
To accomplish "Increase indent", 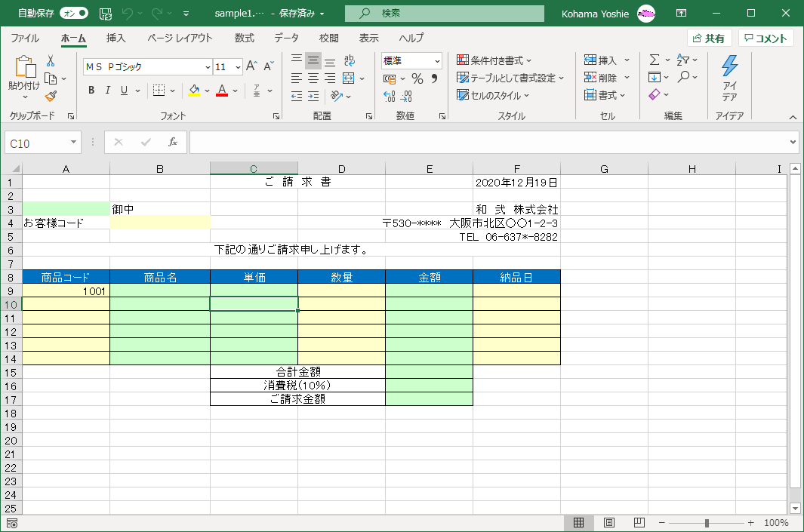I will [313, 96].
